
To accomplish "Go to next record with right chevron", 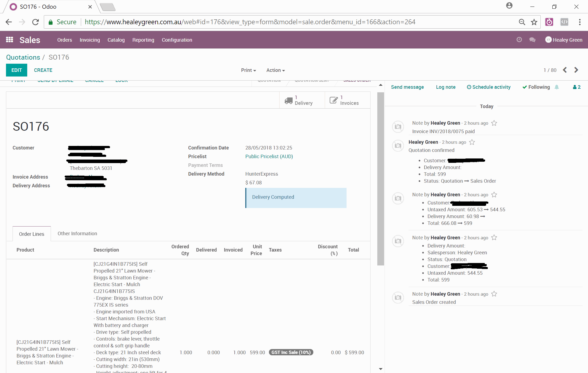I will [576, 70].
